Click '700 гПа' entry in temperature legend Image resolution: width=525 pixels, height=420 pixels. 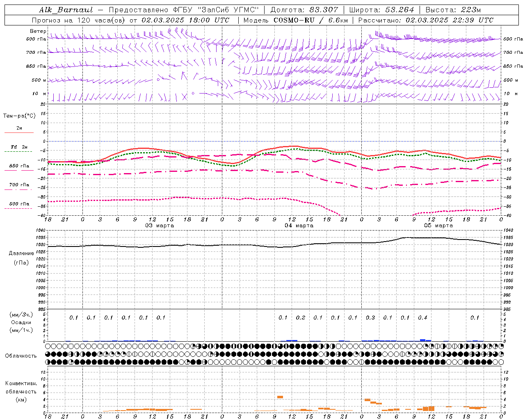pos(19,185)
